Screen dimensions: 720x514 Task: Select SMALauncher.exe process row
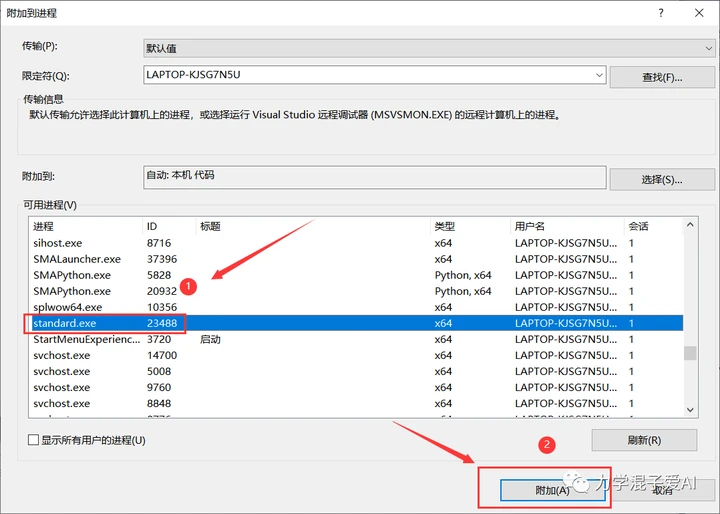point(356,259)
